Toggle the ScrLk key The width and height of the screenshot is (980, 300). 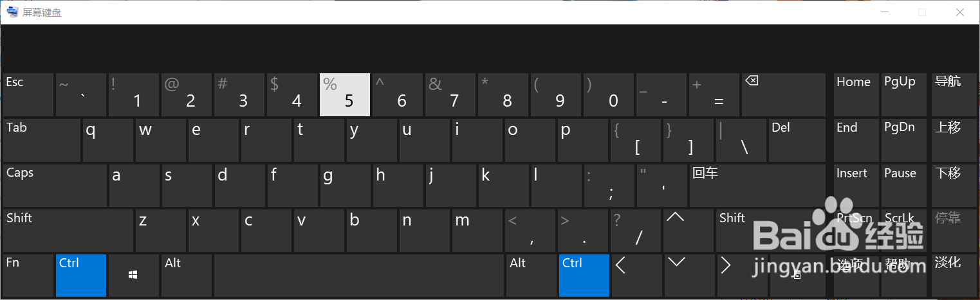[x=905, y=230]
